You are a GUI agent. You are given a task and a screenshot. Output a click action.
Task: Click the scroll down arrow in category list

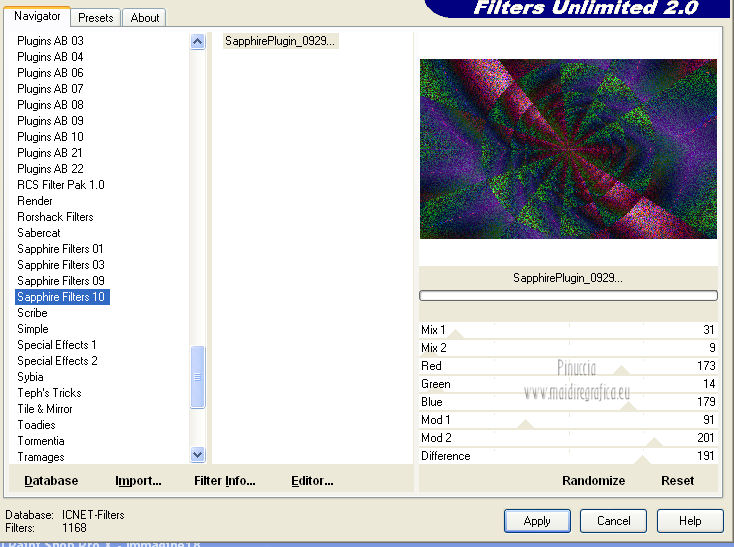[x=198, y=454]
